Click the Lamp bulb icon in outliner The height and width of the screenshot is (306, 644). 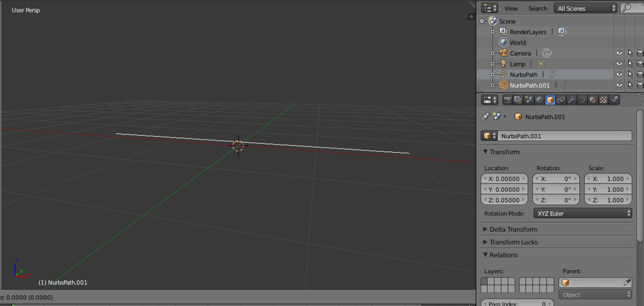pos(504,64)
